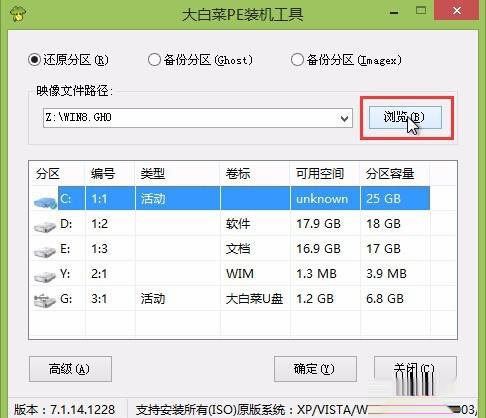Select the 2:1 number cell
This screenshot has width=486, height=418.
coord(110,274)
